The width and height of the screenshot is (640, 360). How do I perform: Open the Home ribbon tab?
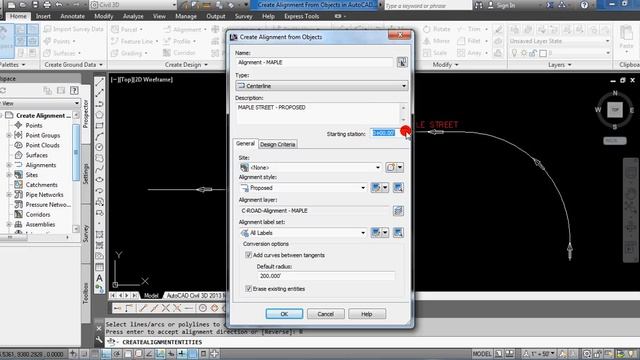point(18,16)
